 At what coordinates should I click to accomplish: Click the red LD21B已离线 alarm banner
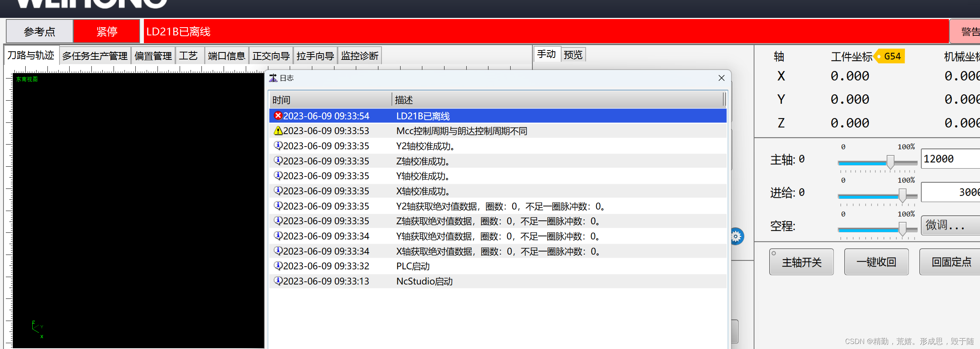click(x=546, y=31)
